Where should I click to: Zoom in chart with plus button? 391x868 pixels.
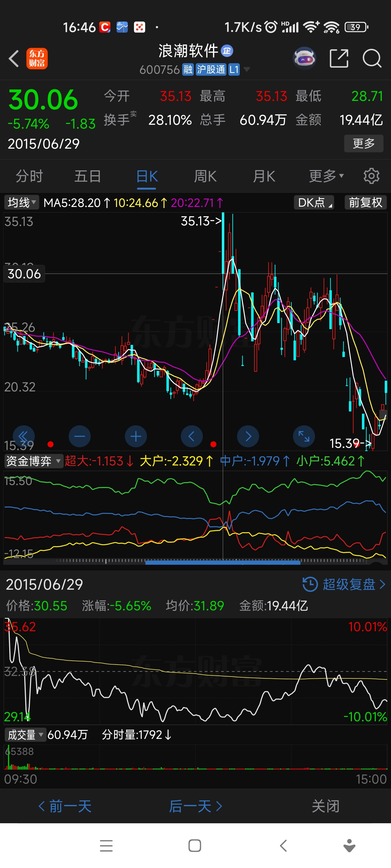pos(135,436)
